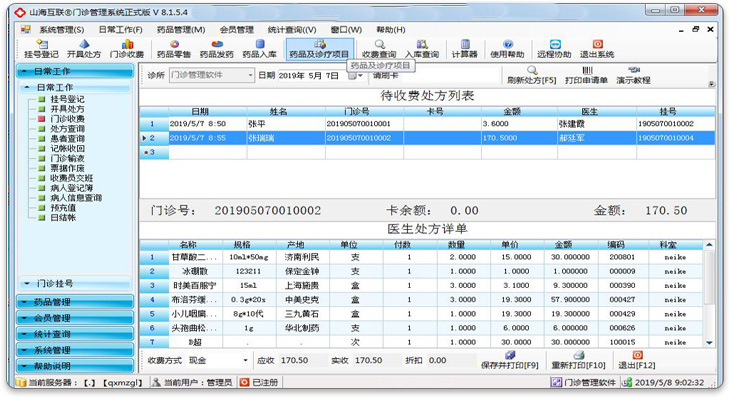Screen dimensions: 730x398
Task: Expand the 系统管理 sidebar panel
Action: click(75, 350)
